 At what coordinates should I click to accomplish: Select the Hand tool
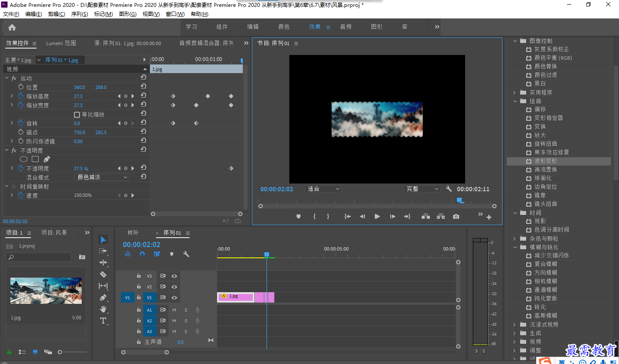(103, 309)
